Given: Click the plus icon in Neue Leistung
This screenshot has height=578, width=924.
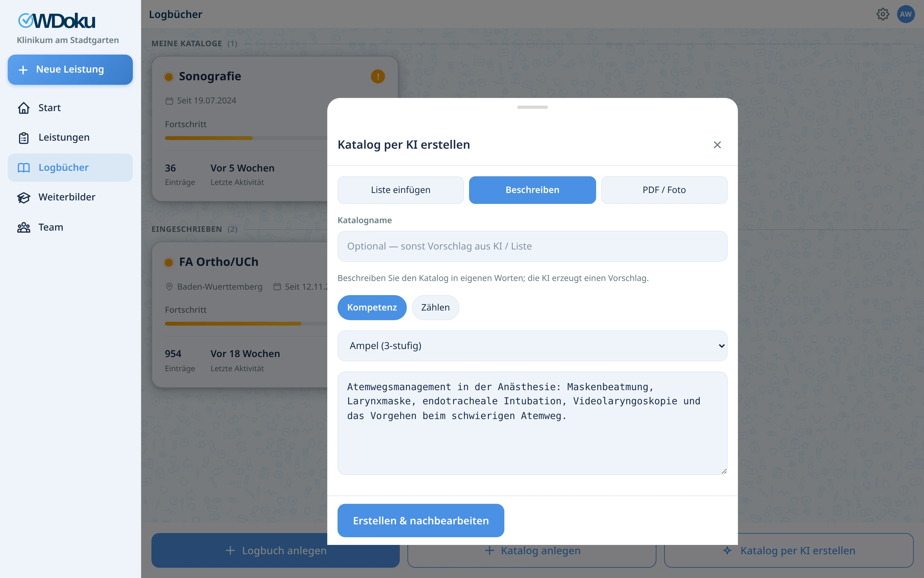Looking at the screenshot, I should 23,70.
